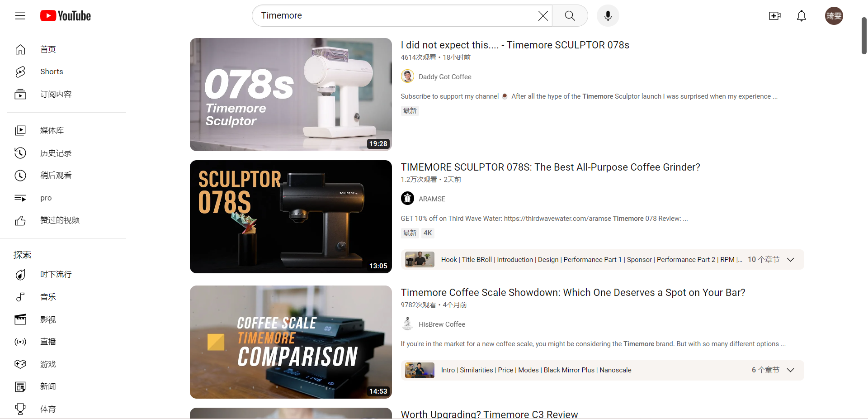Viewport: 868px width, 419px height.
Task: Clear the search box text
Action: 543,16
